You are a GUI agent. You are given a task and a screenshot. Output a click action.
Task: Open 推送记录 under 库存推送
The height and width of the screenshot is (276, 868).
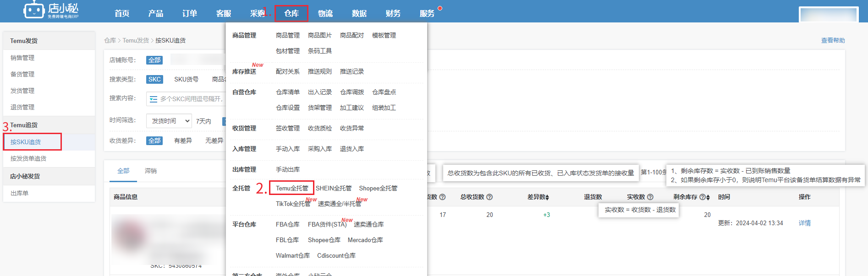352,71
